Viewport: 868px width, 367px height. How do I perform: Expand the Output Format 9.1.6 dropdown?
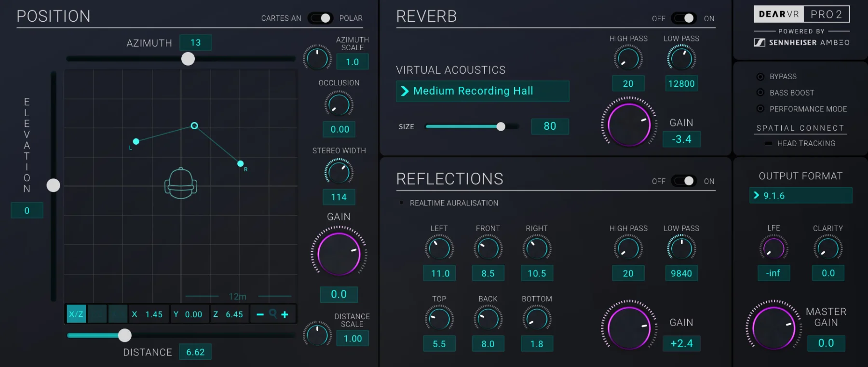800,195
